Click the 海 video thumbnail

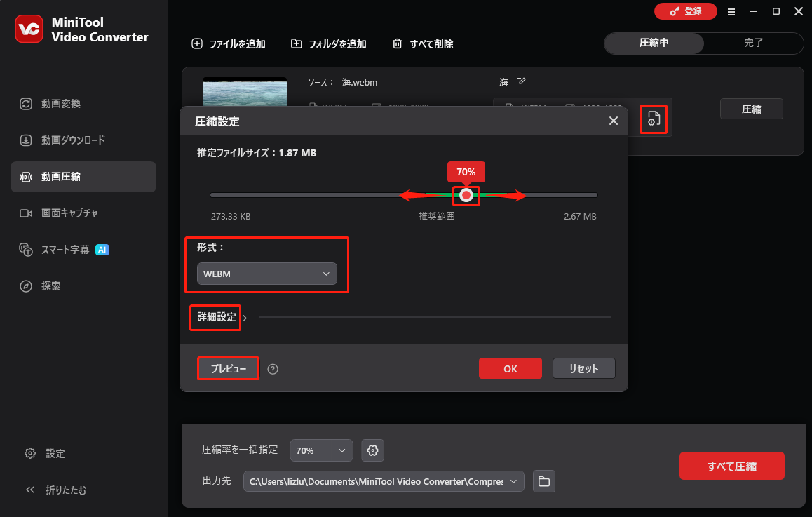[244, 91]
